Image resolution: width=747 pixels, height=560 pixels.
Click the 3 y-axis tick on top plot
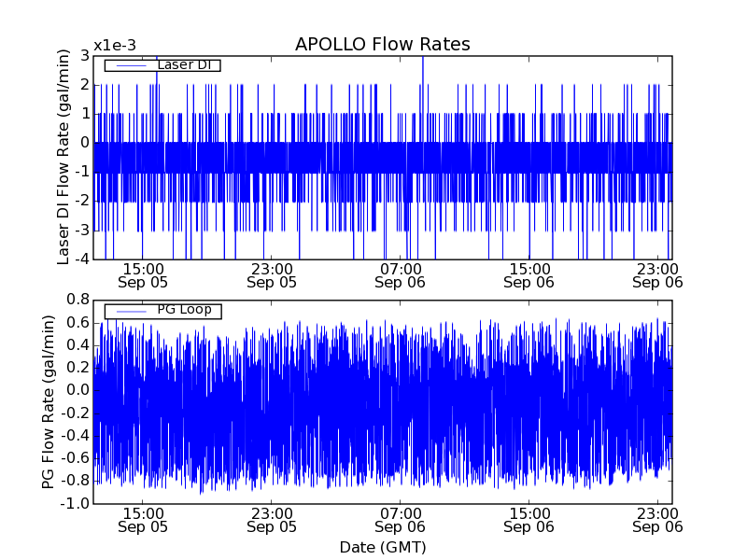click(x=84, y=56)
